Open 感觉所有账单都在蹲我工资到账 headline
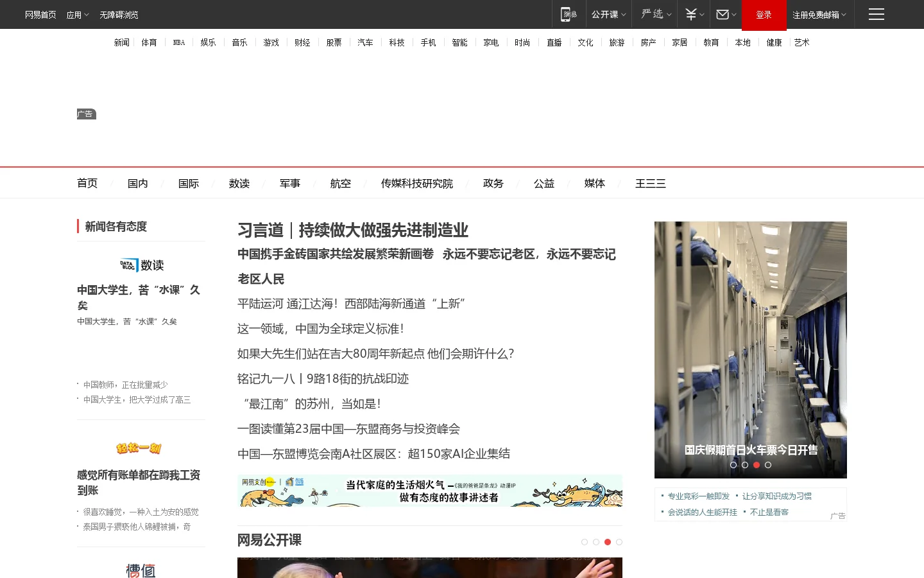The height and width of the screenshot is (578, 924). pyautogui.click(x=139, y=482)
